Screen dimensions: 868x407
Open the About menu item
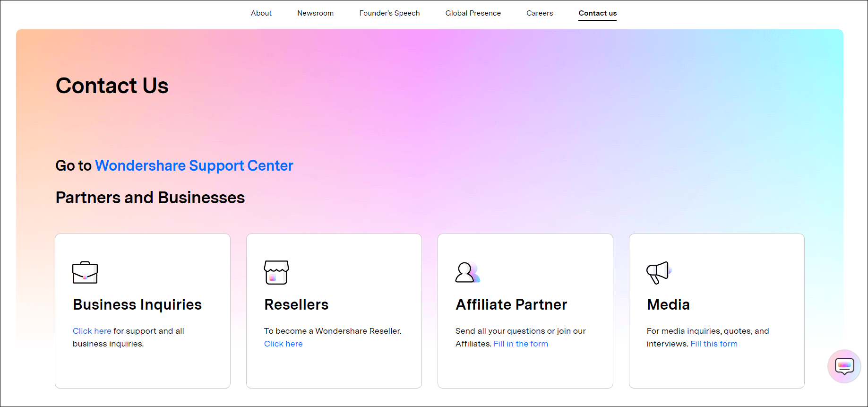pos(261,13)
